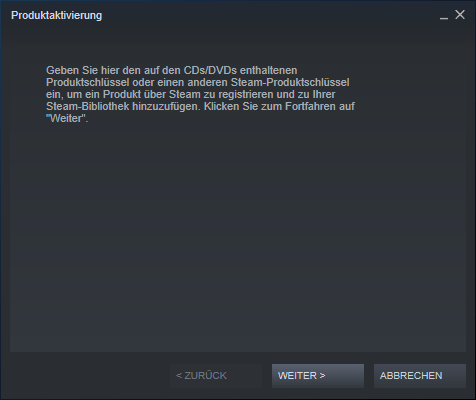This screenshot has height=400, width=476.
Task: Go back using the disabled Zurück button
Action: [216, 376]
